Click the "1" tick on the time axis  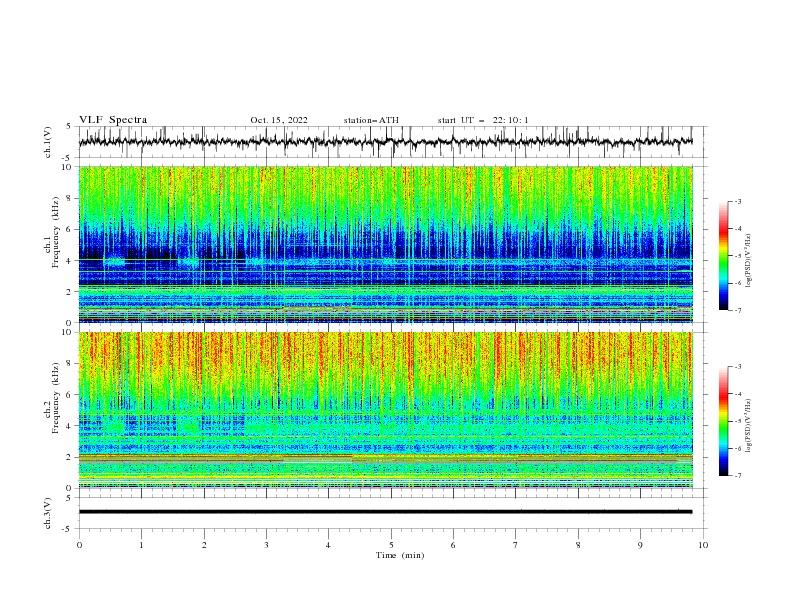pyautogui.click(x=141, y=545)
